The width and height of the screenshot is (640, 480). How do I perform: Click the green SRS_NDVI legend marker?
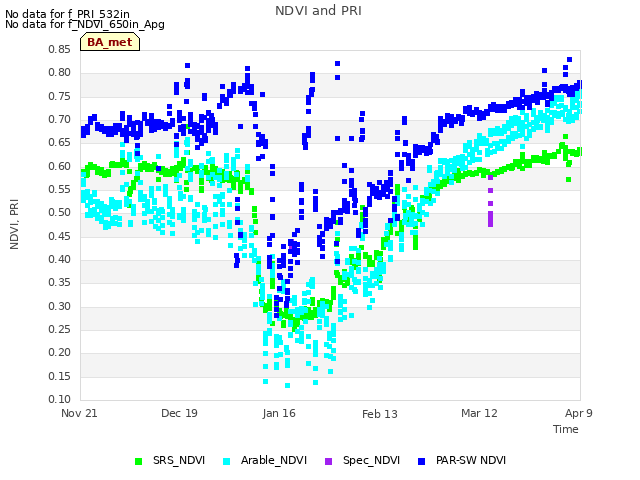[x=138, y=462]
